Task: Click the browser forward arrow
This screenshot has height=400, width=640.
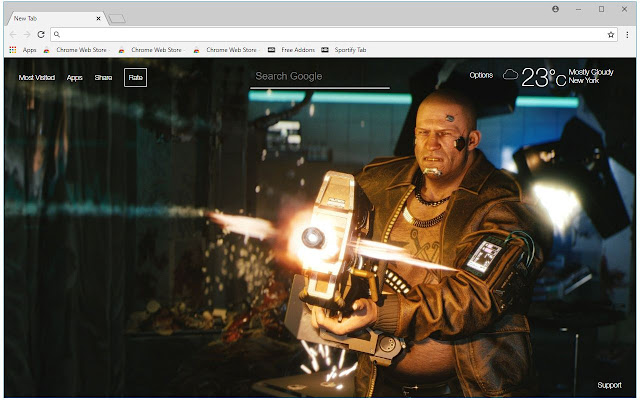Action: 27,35
